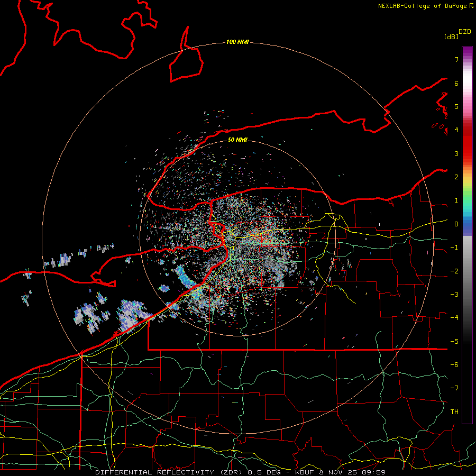The image size is (476, 476).
Task: Click the legend value -2 label
Action: (x=454, y=271)
